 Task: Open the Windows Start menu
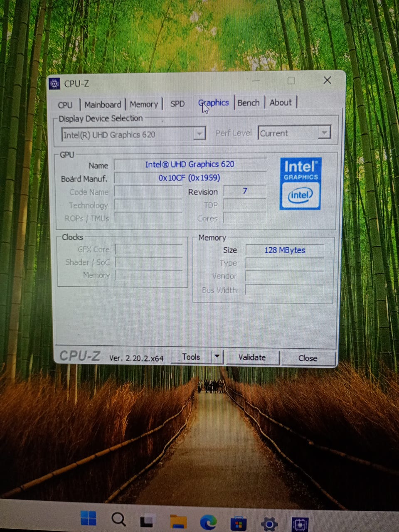(89, 518)
